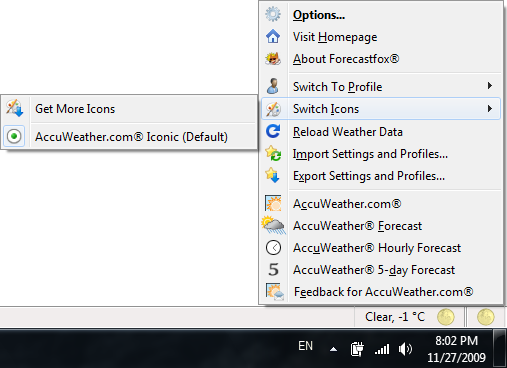This screenshot has height=368, width=507.
Task: Show hidden tray icons arrow
Action: (333, 349)
